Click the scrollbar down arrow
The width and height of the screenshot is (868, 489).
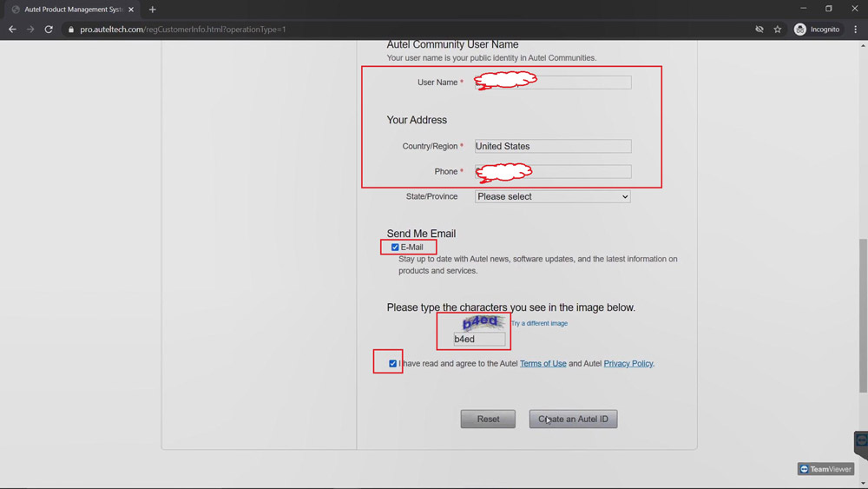863,484
